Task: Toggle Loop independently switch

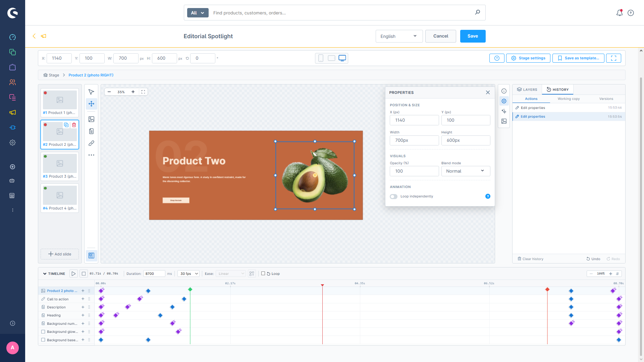Action: pos(393,196)
